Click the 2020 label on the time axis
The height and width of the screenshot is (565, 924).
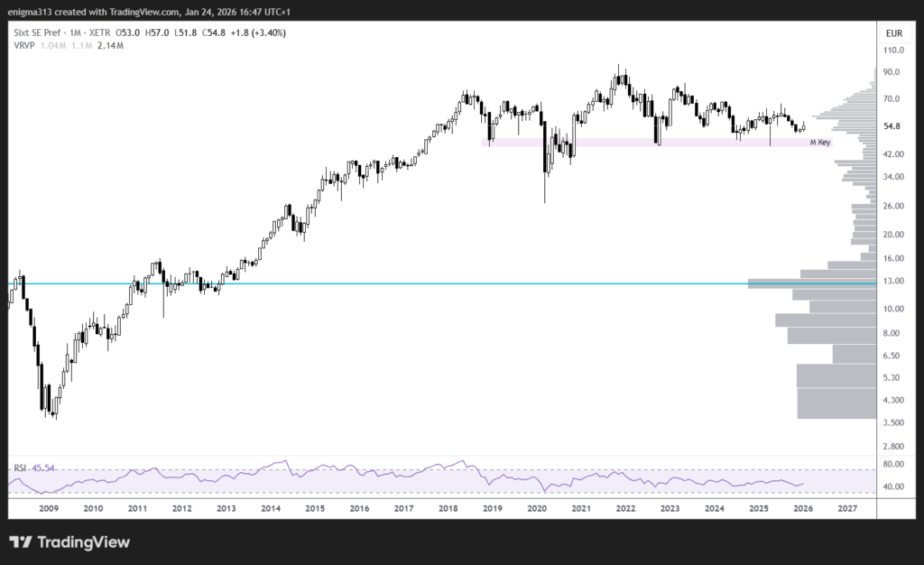[x=538, y=508]
